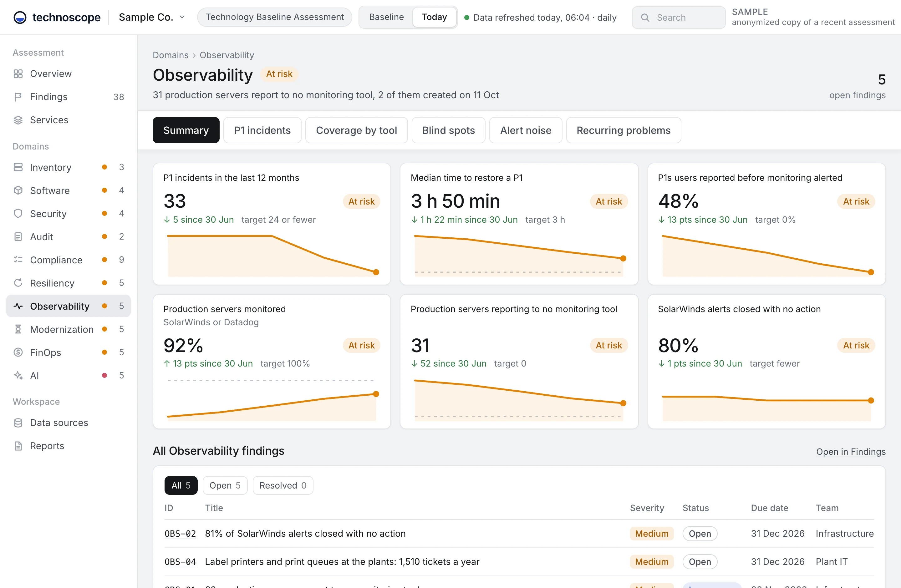This screenshot has height=588, width=901.
Task: Click the Findings flag icon
Action: pos(18,97)
